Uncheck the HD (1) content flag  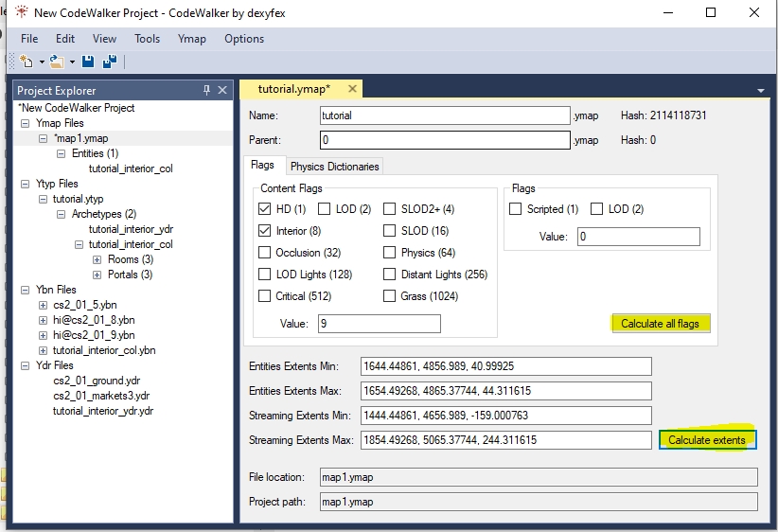click(265, 209)
